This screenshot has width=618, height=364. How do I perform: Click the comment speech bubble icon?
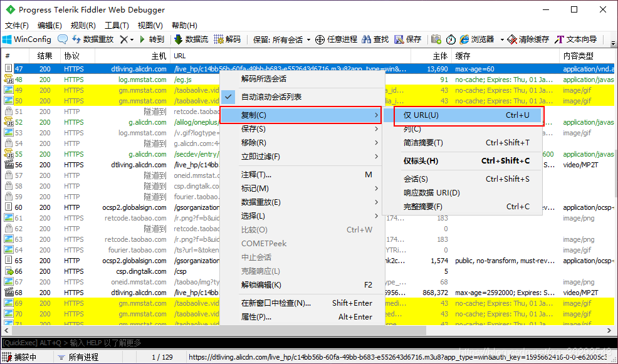pyautogui.click(x=62, y=39)
